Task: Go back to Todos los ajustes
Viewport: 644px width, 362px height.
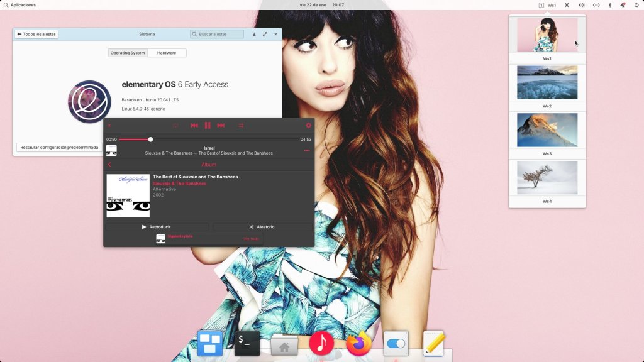Action: click(x=36, y=34)
